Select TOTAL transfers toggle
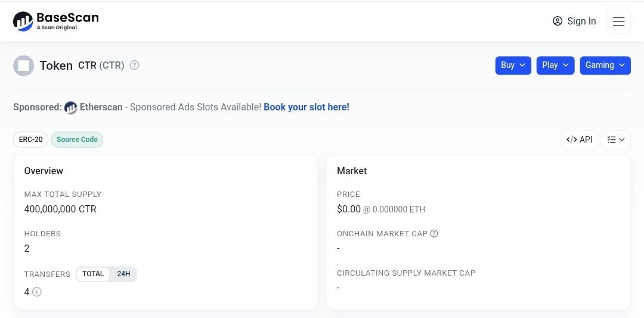Viewport: 644px width, 318px height. pyautogui.click(x=93, y=274)
